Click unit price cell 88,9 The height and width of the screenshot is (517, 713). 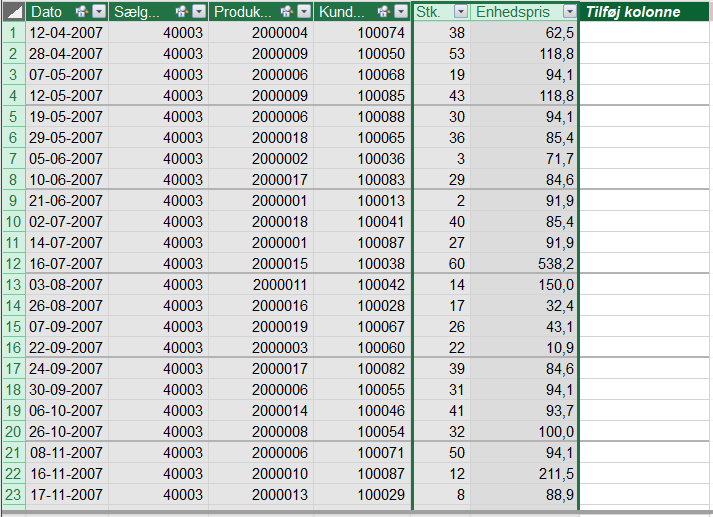(x=524, y=495)
